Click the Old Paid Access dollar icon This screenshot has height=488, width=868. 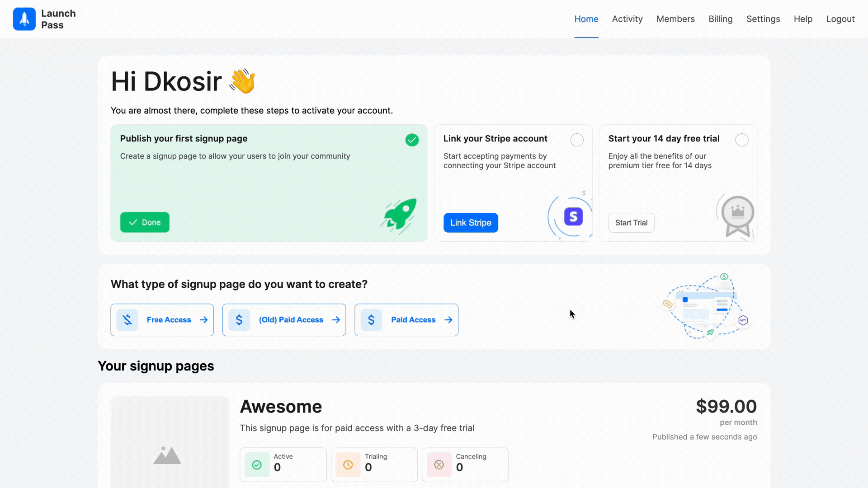coord(239,319)
